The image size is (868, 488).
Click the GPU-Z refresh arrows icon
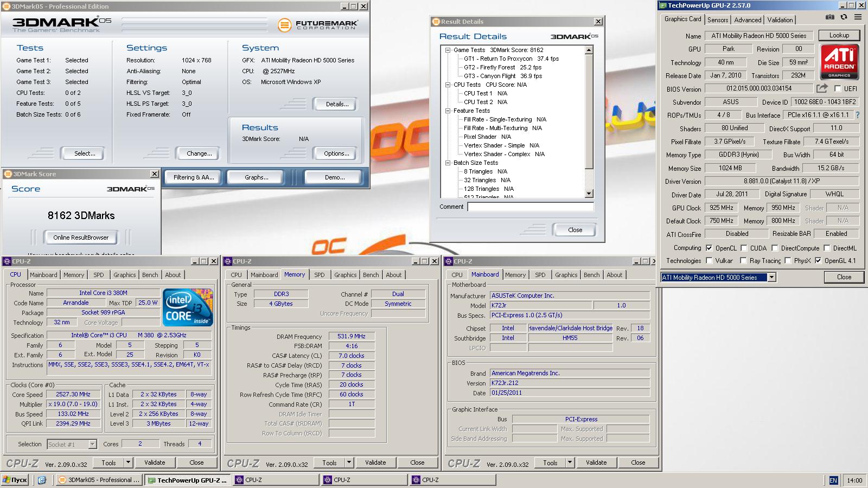click(844, 17)
